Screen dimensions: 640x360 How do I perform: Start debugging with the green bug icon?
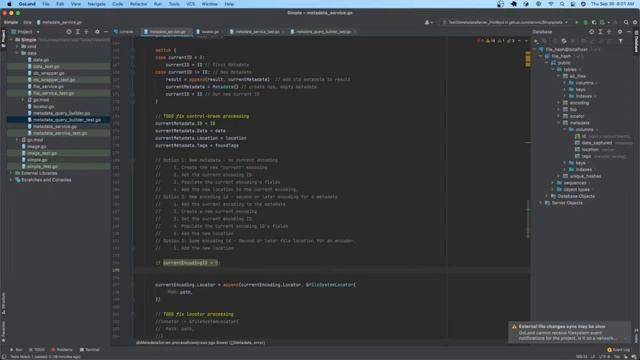(585, 22)
